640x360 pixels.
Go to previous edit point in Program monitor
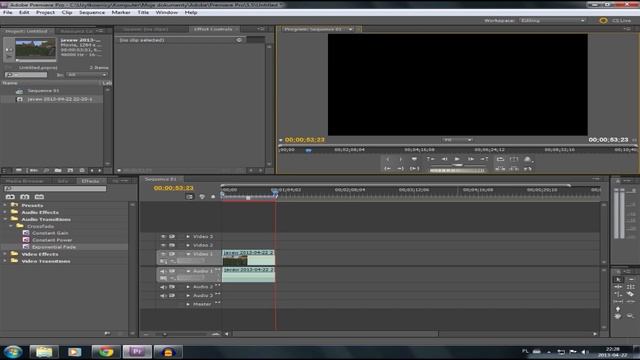click(431, 159)
